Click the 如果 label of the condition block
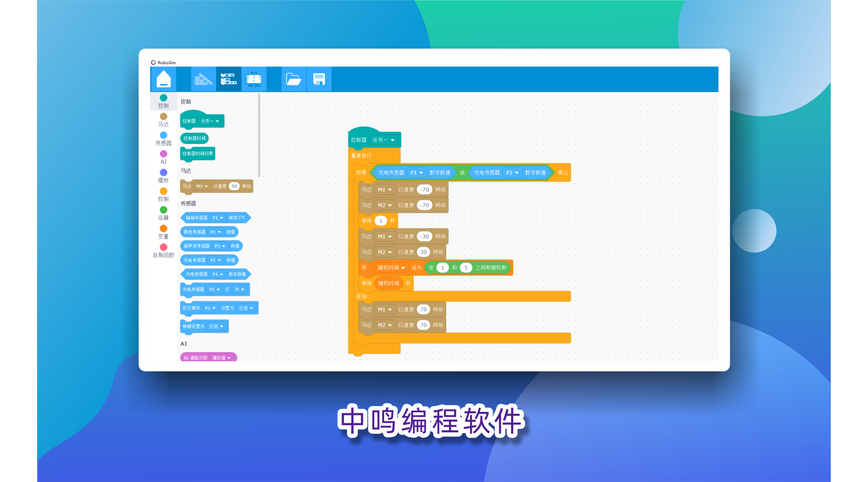Viewport: 868px width, 482px height. point(361,173)
